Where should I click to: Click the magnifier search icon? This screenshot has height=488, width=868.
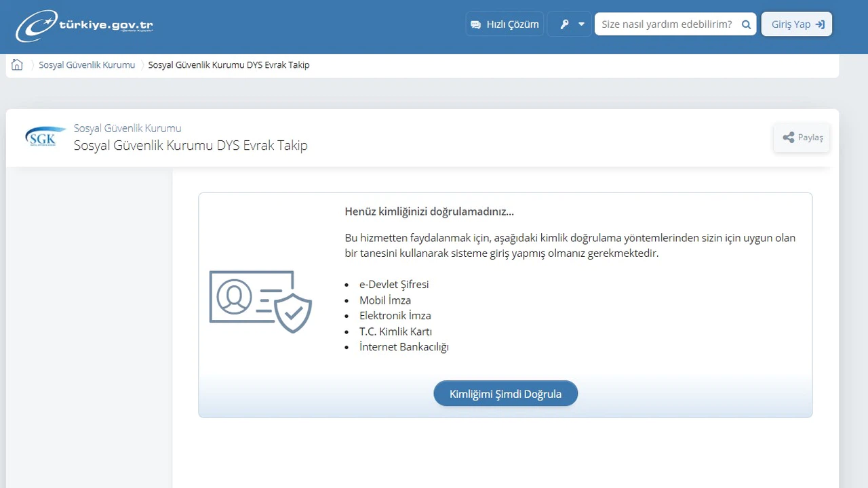[x=746, y=24]
